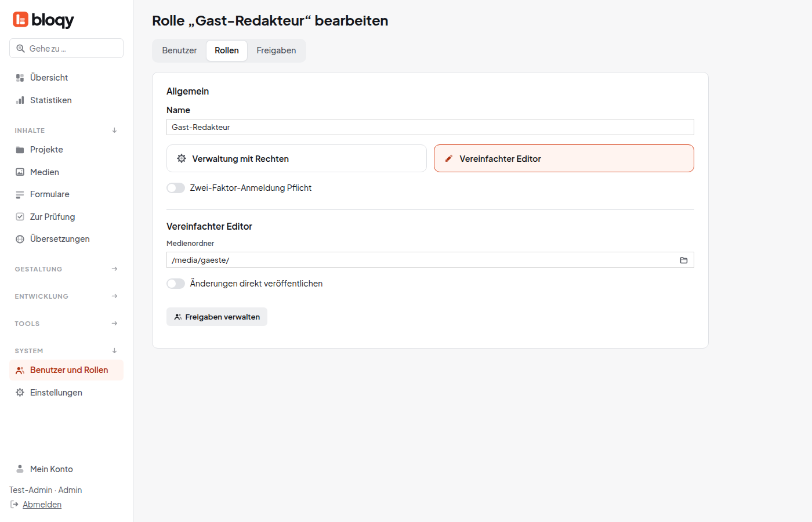Click the Formulare icon
Viewport: 812px width, 522px height.
click(20, 194)
